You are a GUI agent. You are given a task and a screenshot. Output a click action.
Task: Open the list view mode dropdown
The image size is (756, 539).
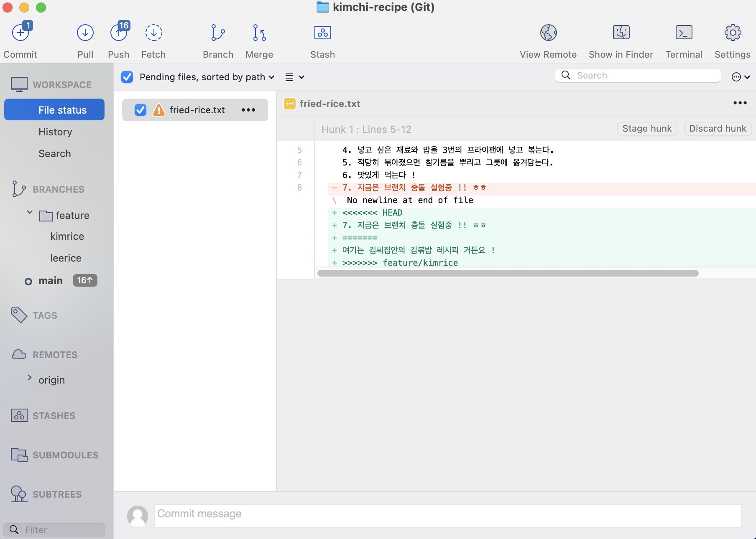pyautogui.click(x=295, y=77)
